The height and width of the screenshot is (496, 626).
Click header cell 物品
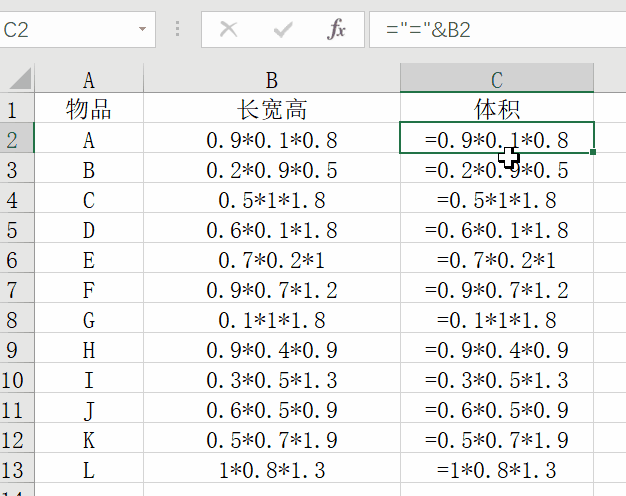point(89,108)
